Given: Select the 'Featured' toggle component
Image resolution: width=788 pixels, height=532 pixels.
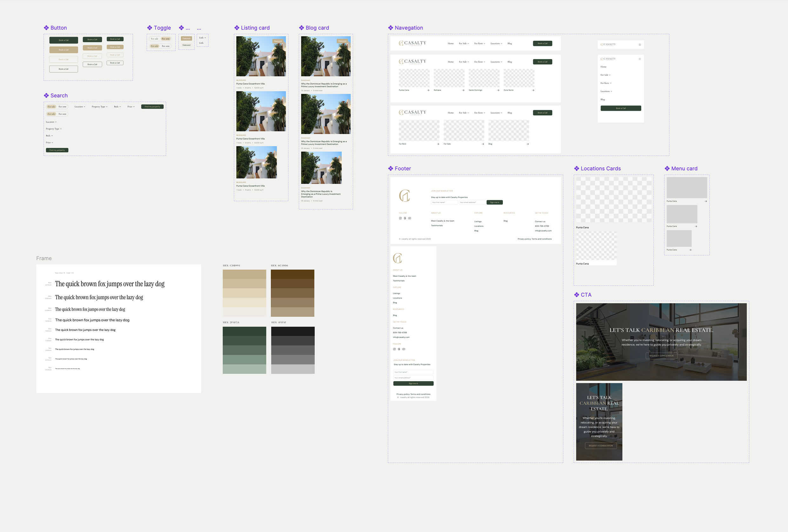Looking at the screenshot, I should [x=186, y=38].
